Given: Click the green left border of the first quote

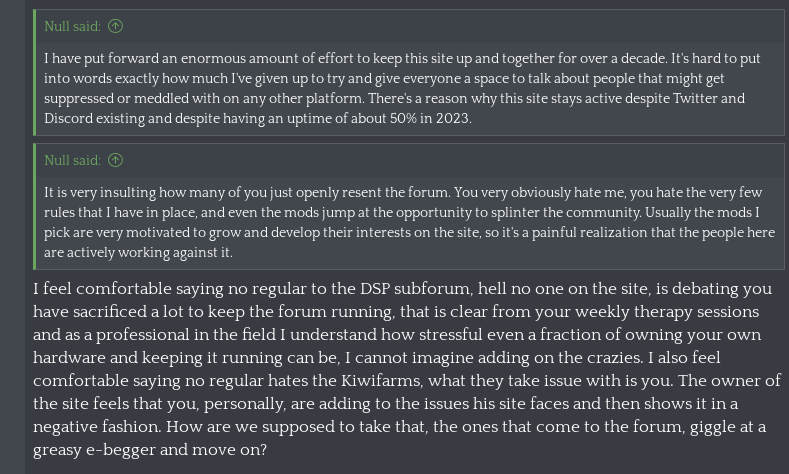Looking at the screenshot, I should tap(34, 72).
